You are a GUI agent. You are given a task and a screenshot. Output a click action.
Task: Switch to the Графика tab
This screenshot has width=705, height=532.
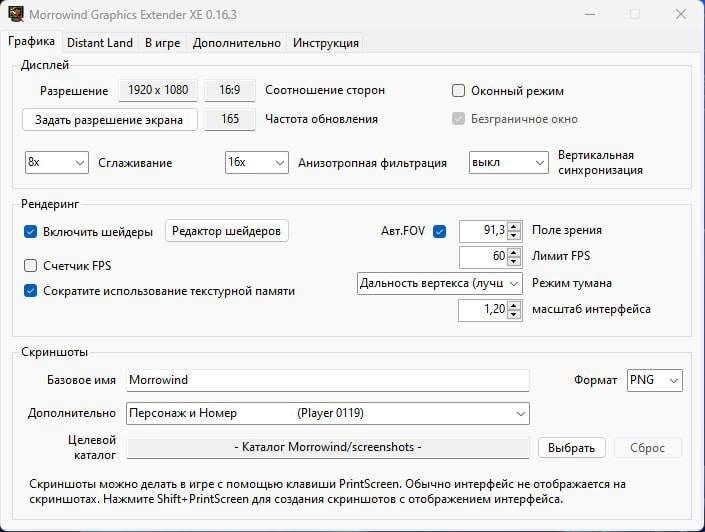tap(31, 41)
